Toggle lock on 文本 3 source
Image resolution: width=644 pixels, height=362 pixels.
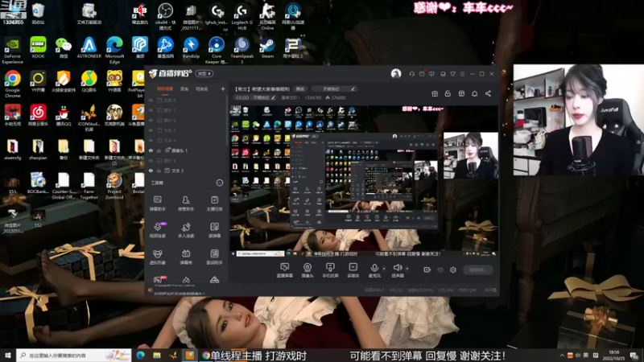click(159, 171)
